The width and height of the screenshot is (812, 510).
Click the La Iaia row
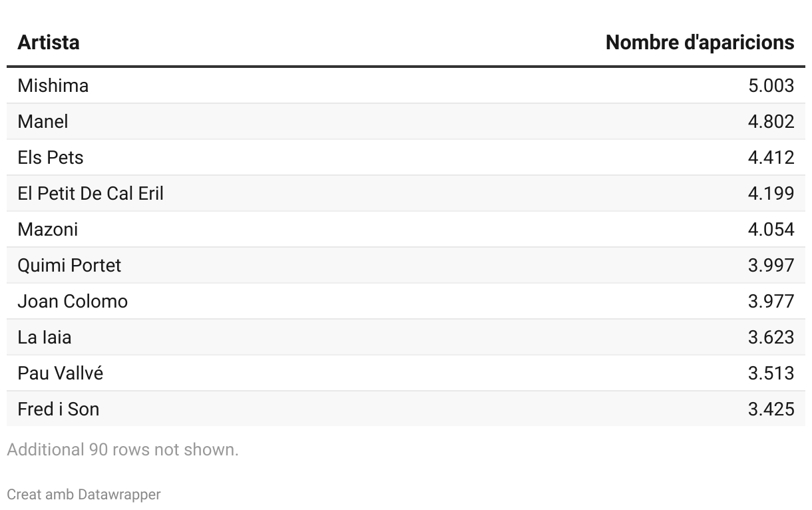click(x=45, y=337)
